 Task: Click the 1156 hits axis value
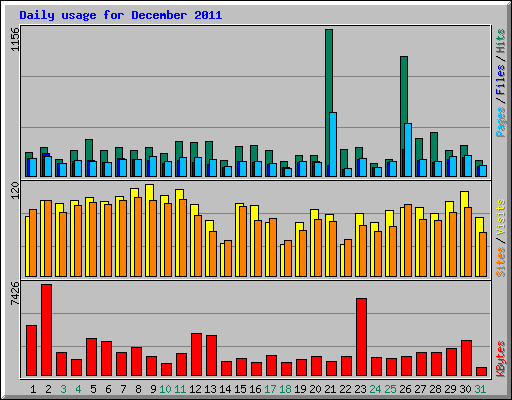(x=15, y=39)
